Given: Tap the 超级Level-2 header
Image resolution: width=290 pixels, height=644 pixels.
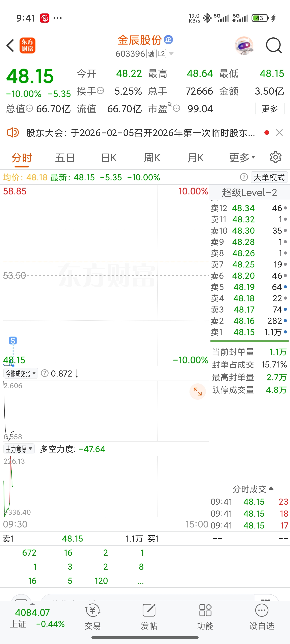Looking at the screenshot, I should [x=250, y=193].
